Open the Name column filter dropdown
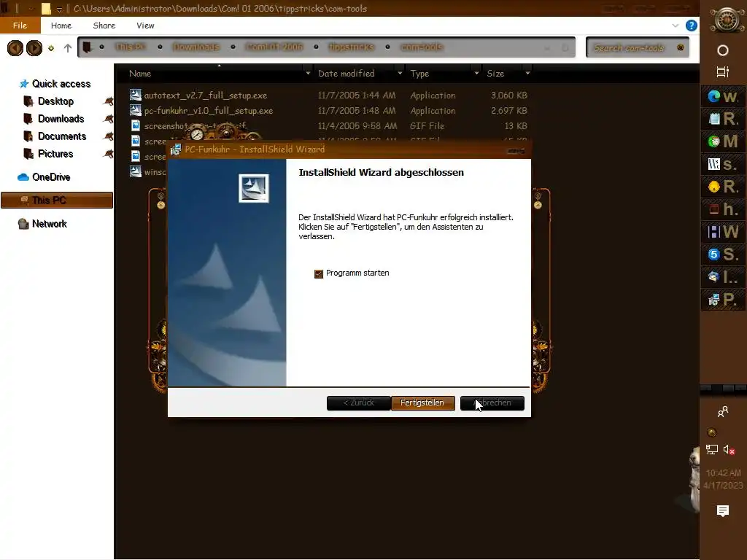The height and width of the screenshot is (560, 747). click(x=308, y=74)
